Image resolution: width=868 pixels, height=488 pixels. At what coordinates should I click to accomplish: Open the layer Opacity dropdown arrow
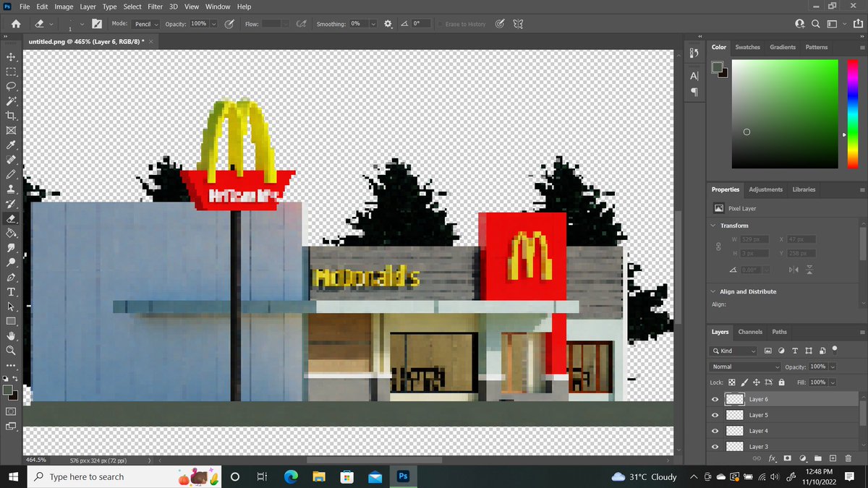pyautogui.click(x=833, y=367)
